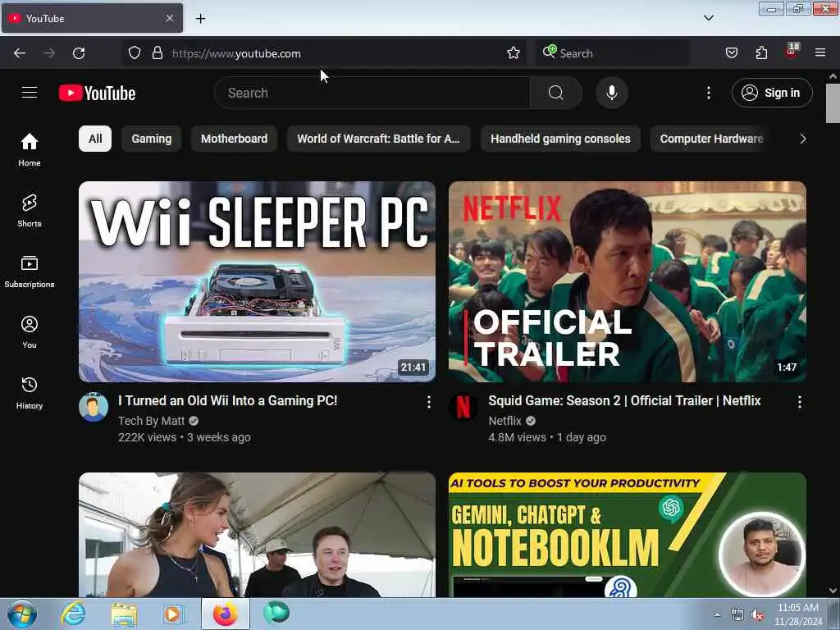Screen dimensions: 840x630
Task: Open YouTube settings three-dot menu
Action: click(x=708, y=93)
